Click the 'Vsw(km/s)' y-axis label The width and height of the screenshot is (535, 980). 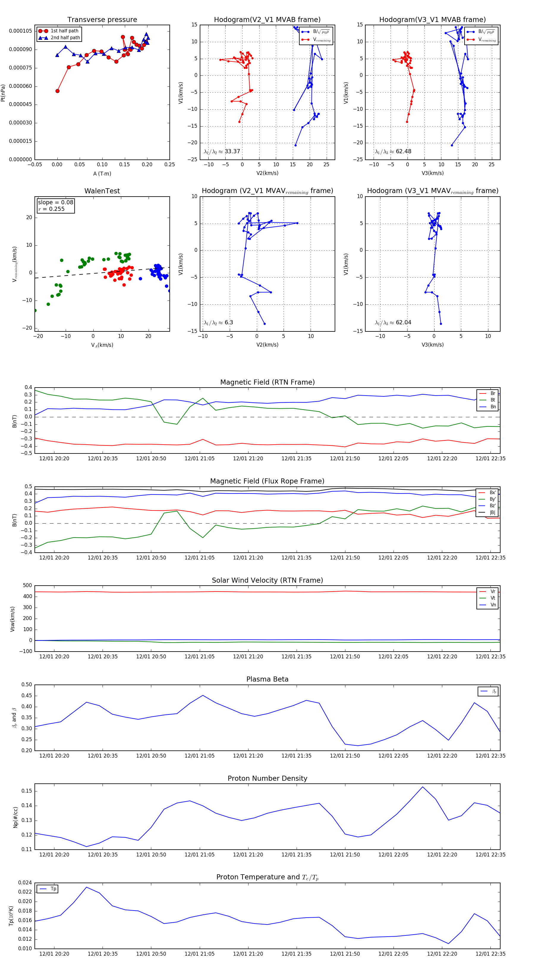[12, 619]
